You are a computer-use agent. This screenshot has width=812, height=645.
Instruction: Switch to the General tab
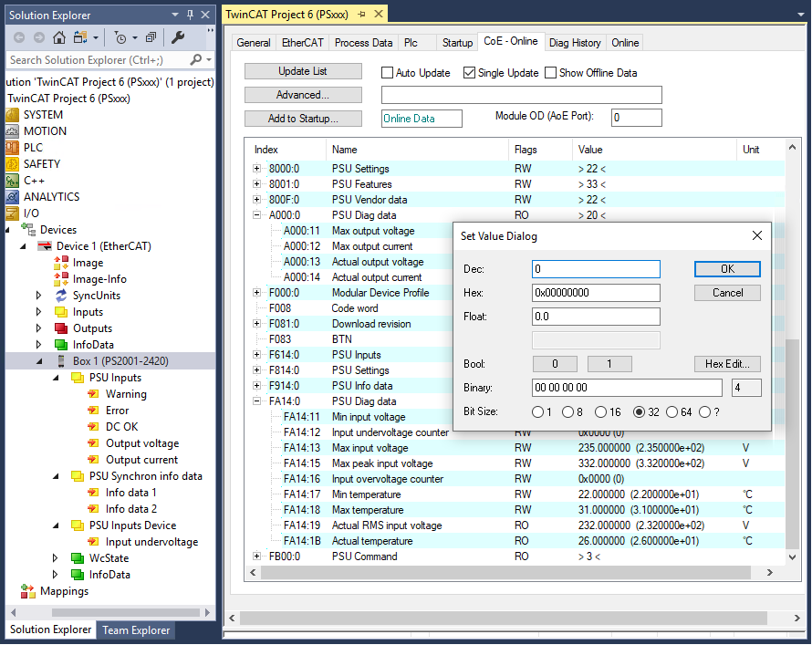click(254, 43)
